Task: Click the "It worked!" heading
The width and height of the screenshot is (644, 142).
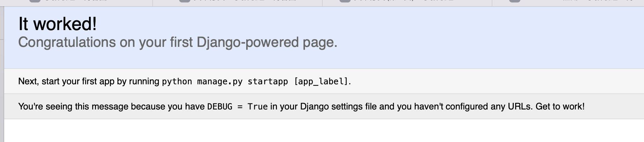Action: [x=58, y=24]
